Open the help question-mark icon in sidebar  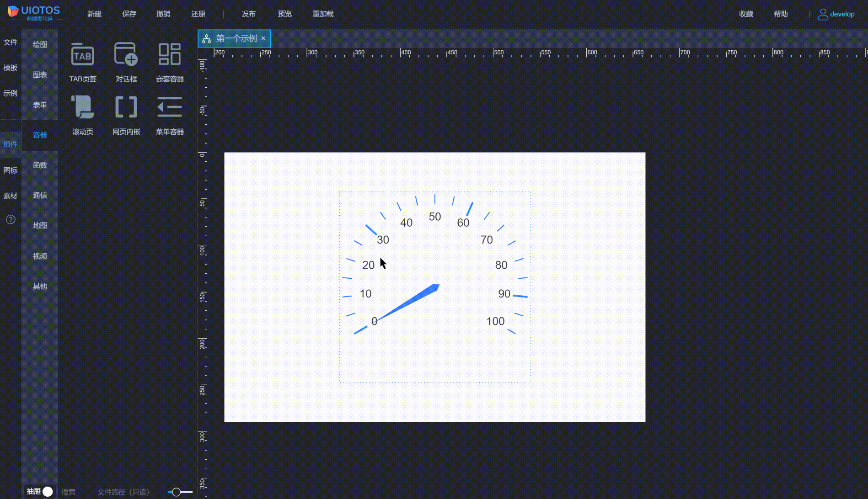[11, 219]
